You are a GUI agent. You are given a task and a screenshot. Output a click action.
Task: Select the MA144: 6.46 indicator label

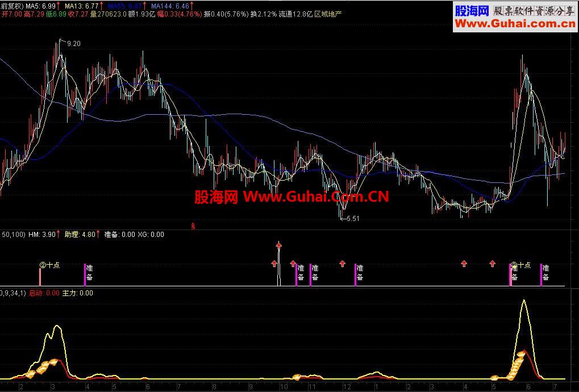[x=172, y=6]
